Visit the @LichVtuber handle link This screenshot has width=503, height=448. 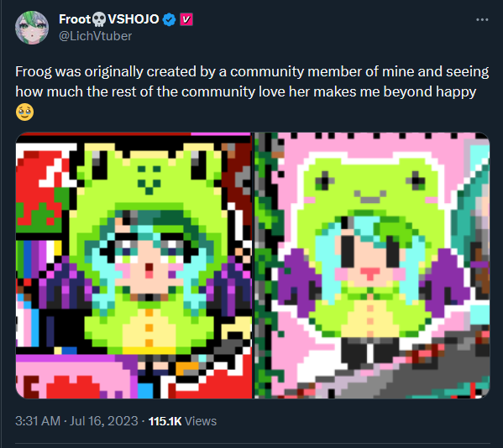coord(95,36)
